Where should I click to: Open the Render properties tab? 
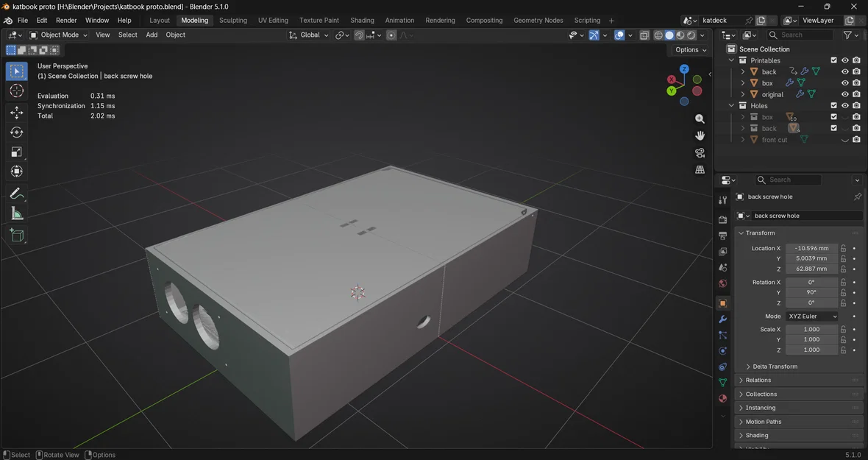(x=722, y=220)
